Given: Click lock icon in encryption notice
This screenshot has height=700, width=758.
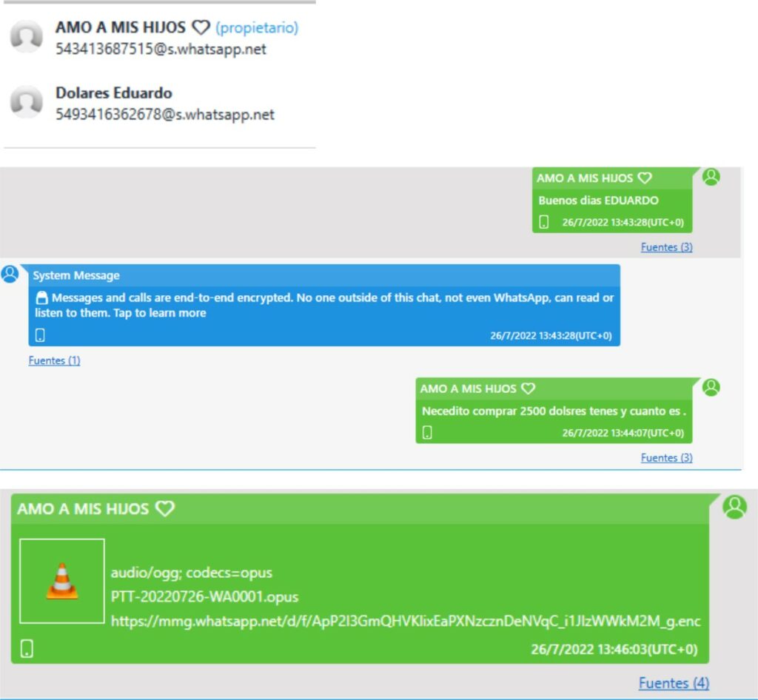Looking at the screenshot, I should click(42, 297).
